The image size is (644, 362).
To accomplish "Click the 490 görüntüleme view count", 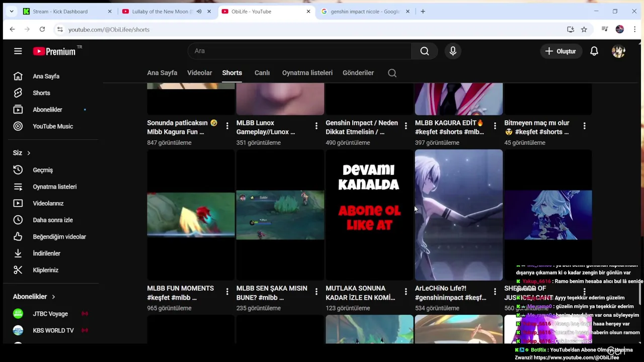I will [348, 143].
